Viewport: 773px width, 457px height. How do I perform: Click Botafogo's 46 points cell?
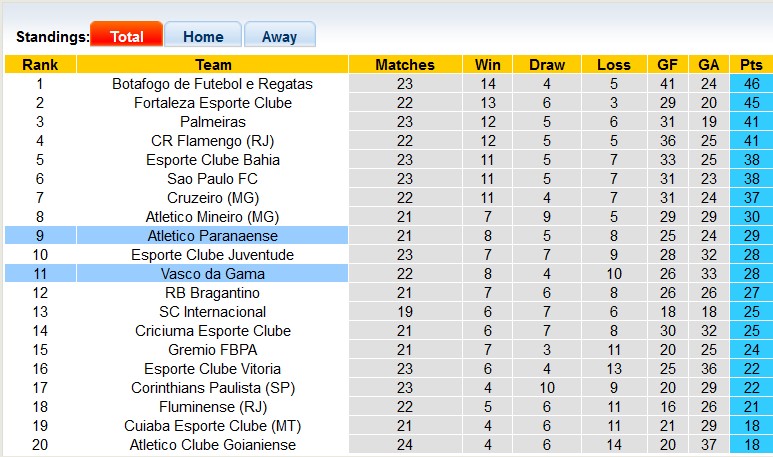[x=750, y=84]
